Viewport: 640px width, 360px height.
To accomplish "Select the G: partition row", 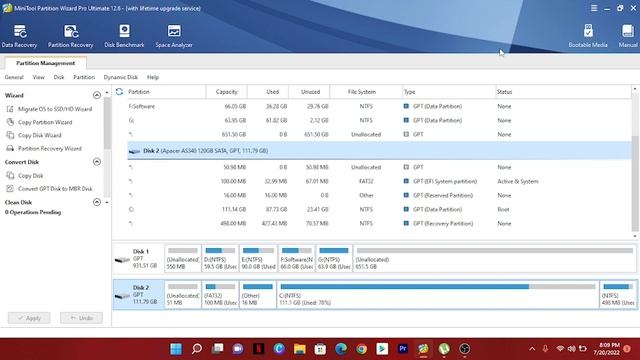I will (x=379, y=120).
